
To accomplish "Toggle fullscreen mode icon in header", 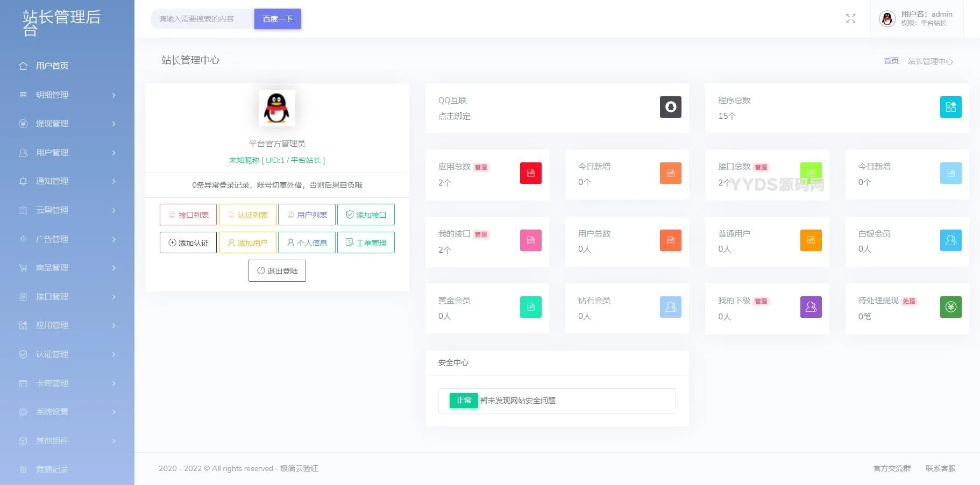I will [x=850, y=18].
